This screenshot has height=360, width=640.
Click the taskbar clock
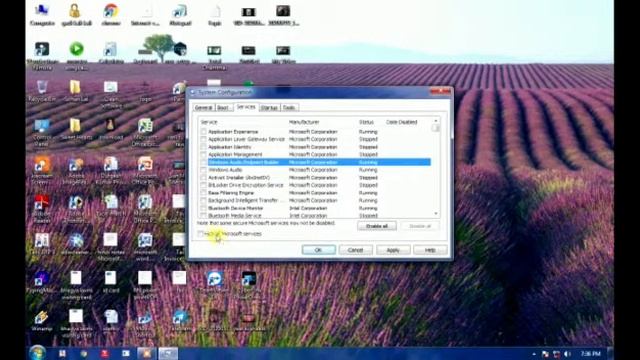[x=590, y=353]
